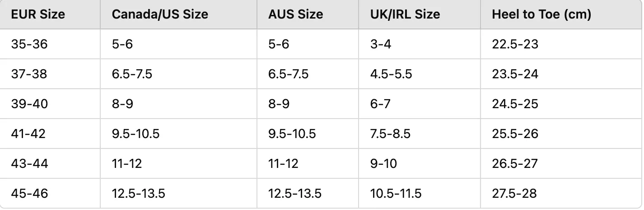Click the AUS Size column header
The height and width of the screenshot is (210, 644).
308,14
